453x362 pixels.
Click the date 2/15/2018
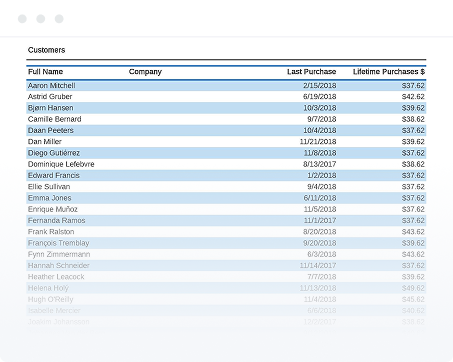[x=320, y=86]
